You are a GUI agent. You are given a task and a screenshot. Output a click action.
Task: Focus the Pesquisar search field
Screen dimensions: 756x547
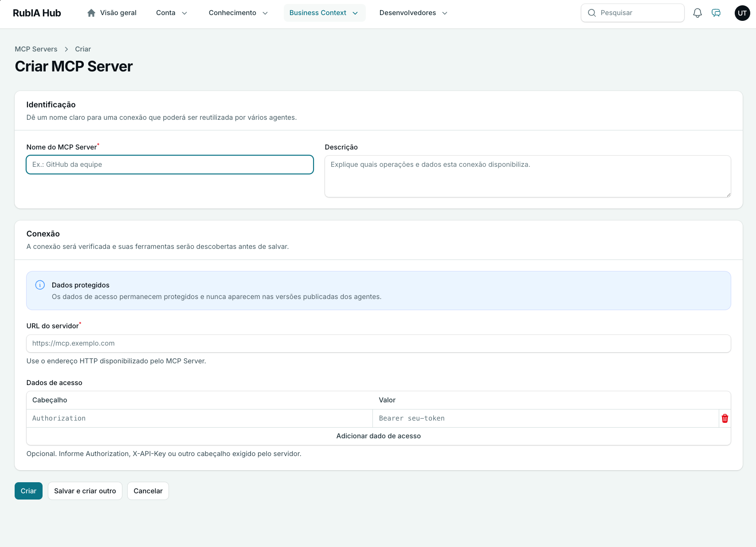point(632,13)
